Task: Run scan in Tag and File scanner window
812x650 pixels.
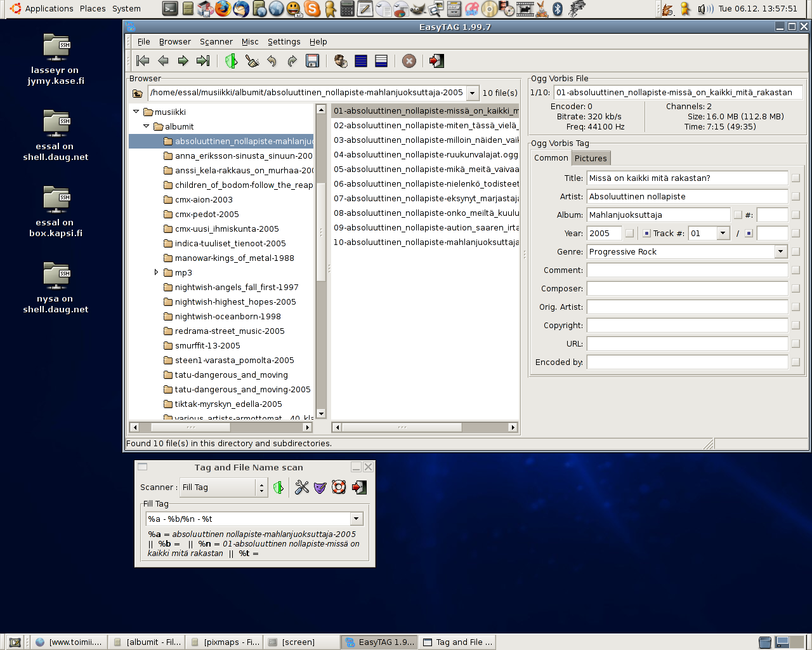Action: (278, 487)
